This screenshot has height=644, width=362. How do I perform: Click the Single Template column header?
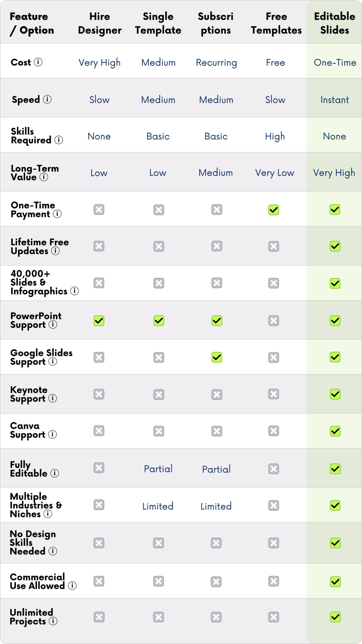tap(158, 23)
